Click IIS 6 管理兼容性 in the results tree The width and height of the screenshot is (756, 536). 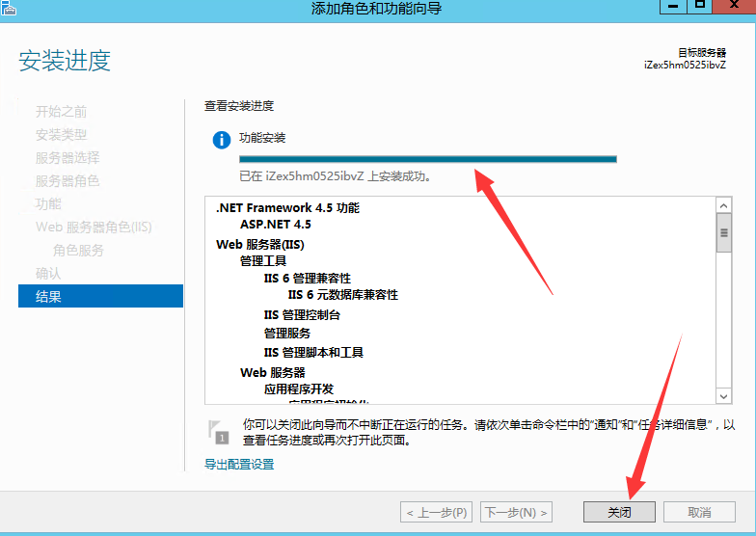coord(308,278)
